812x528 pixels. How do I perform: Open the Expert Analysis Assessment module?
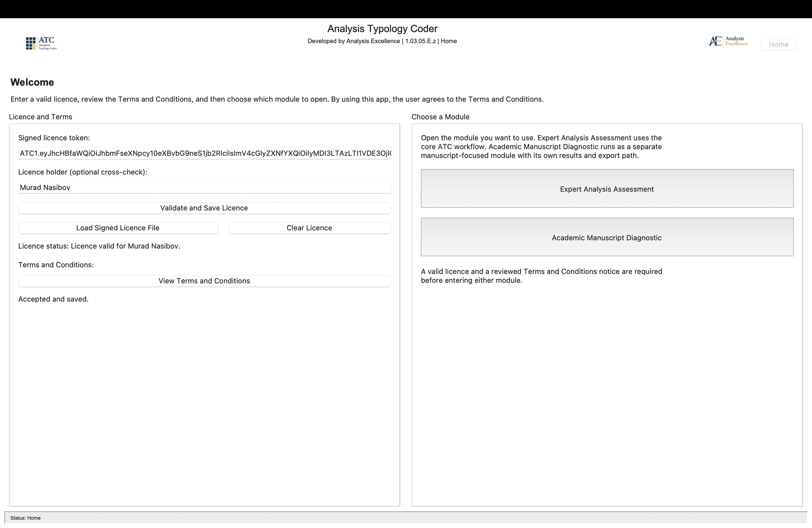click(606, 189)
